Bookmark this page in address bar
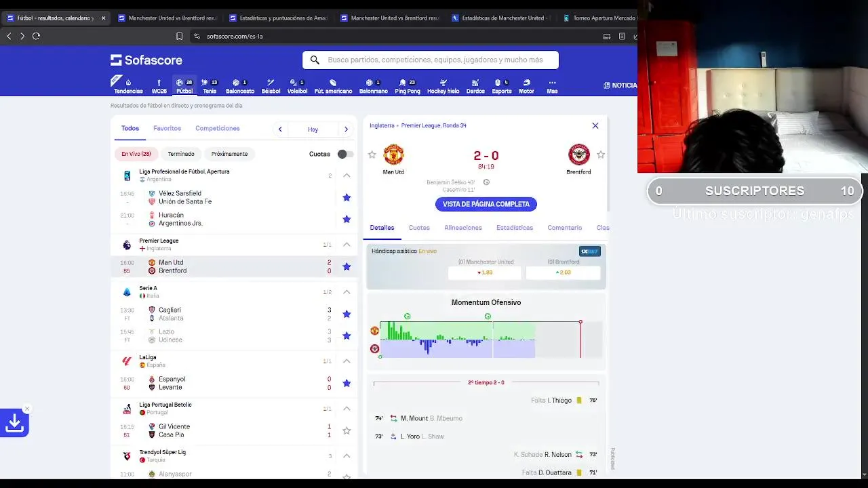This screenshot has width=868, height=488. point(179,36)
